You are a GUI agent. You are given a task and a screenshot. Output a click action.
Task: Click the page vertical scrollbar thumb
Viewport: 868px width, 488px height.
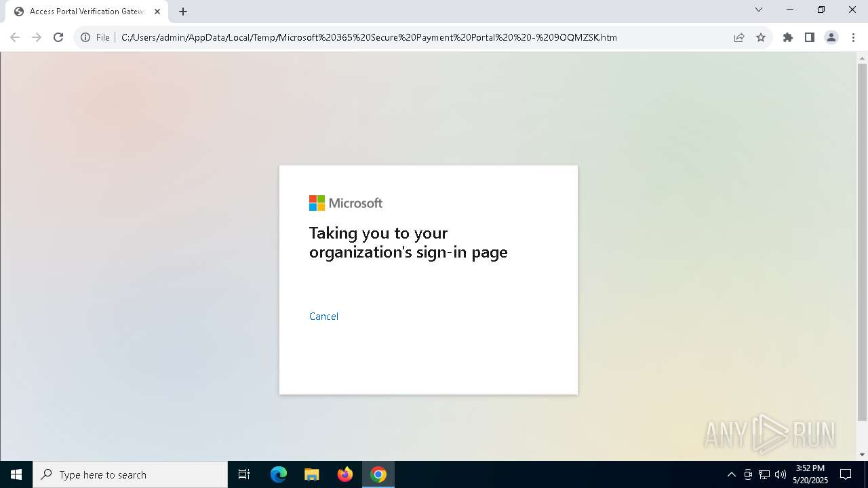(863, 242)
